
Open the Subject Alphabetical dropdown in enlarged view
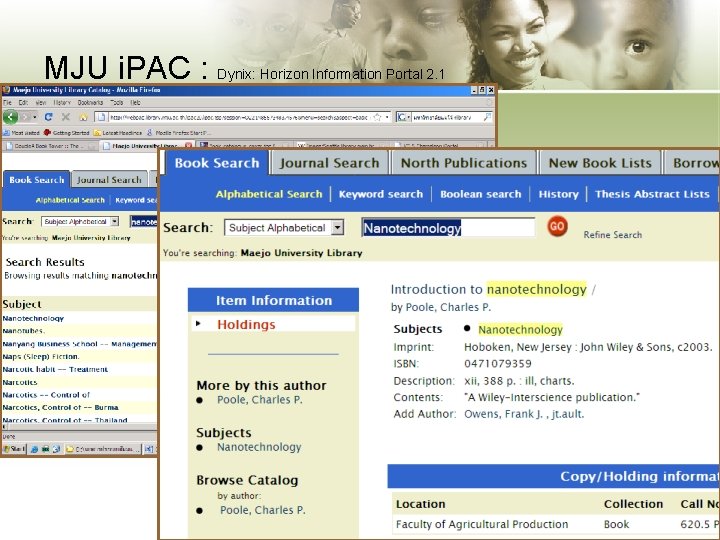[x=284, y=228]
